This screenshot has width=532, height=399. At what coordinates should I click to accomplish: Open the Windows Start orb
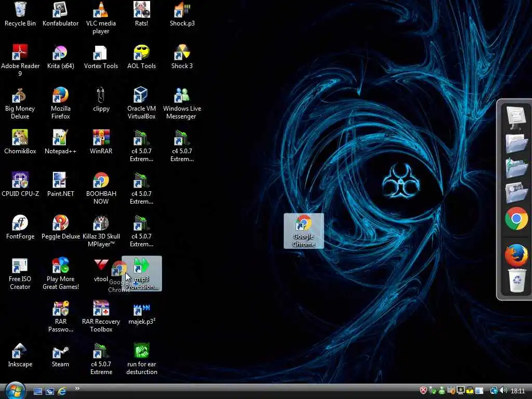[15, 391]
